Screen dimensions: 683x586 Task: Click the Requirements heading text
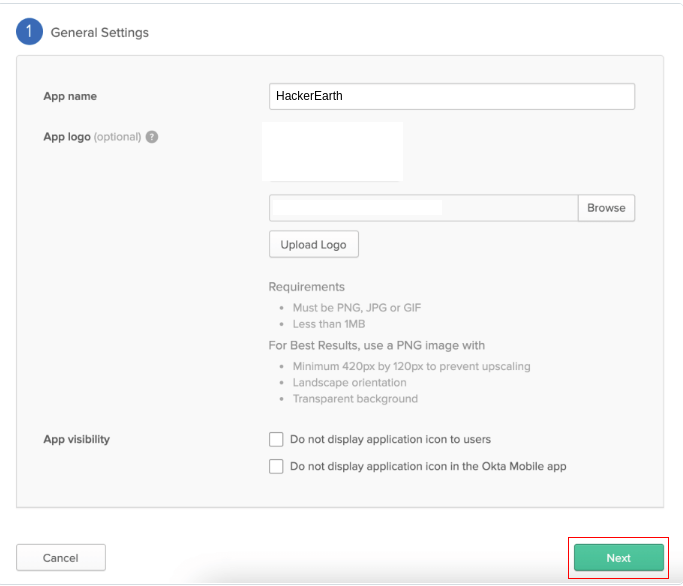pyautogui.click(x=307, y=287)
